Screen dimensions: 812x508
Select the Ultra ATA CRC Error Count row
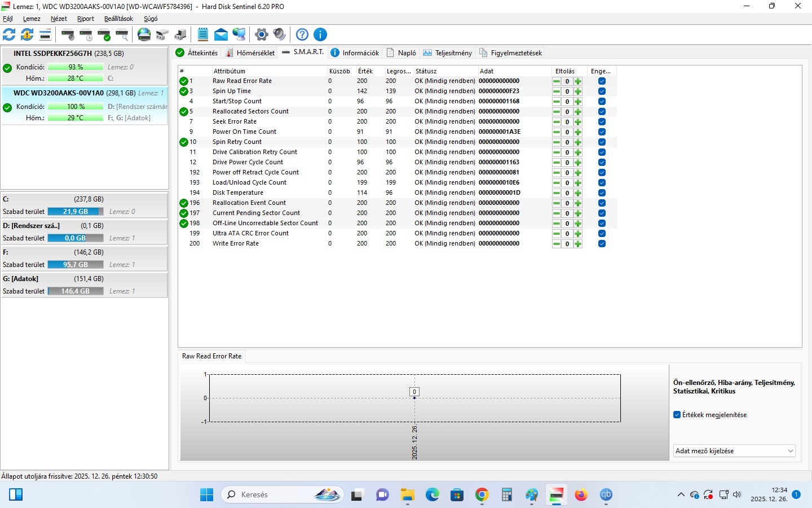(398, 234)
